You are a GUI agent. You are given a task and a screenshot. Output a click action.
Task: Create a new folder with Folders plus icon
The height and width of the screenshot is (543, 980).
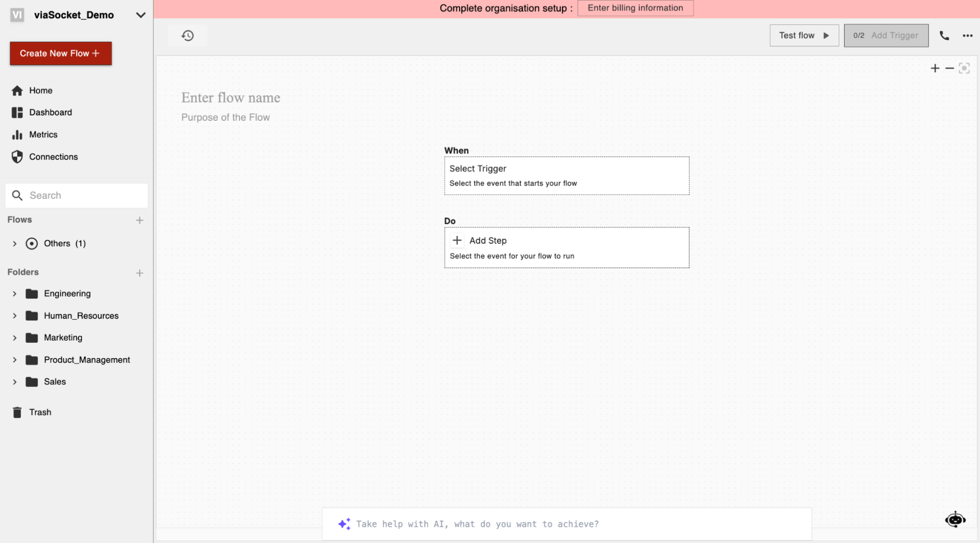tap(140, 273)
